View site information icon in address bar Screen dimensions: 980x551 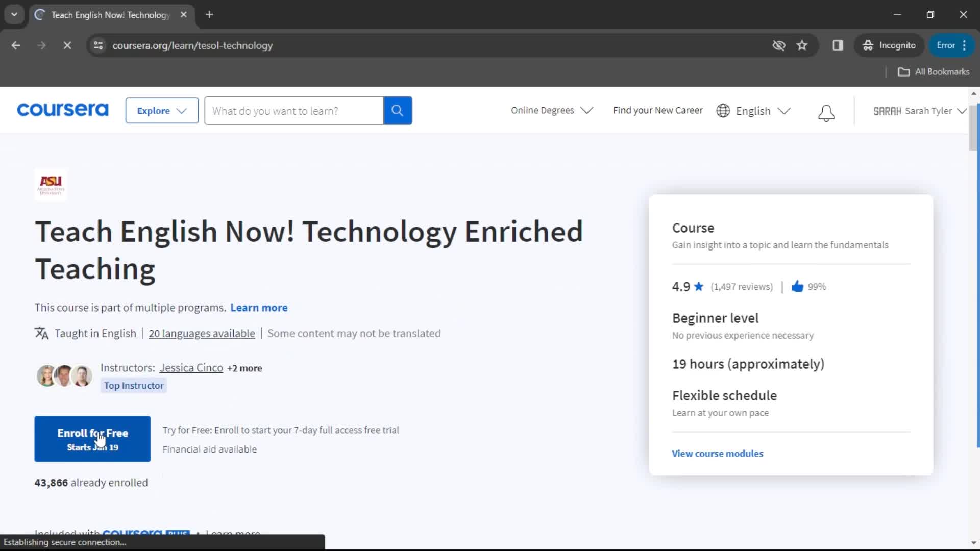pos(98,45)
